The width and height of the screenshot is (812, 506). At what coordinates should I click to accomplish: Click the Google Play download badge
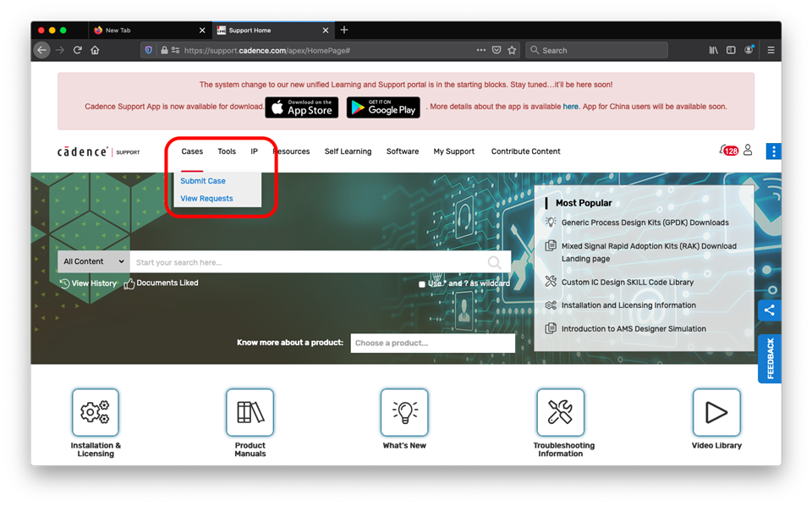click(x=383, y=107)
